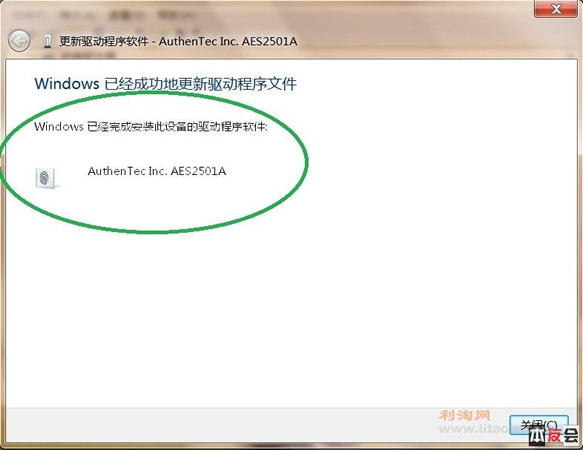Click the 会 character of the logo

pos(570,435)
